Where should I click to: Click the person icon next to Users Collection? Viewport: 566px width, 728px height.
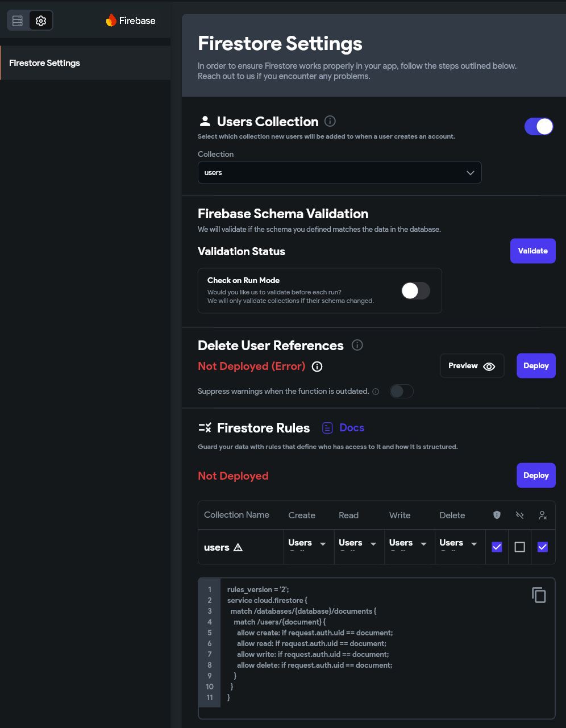coord(205,121)
